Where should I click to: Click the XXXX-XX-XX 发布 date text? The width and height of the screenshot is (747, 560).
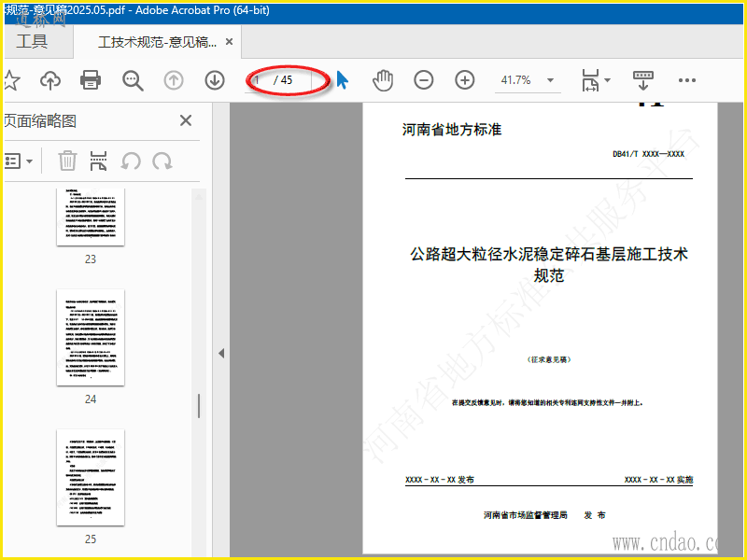[x=439, y=480]
